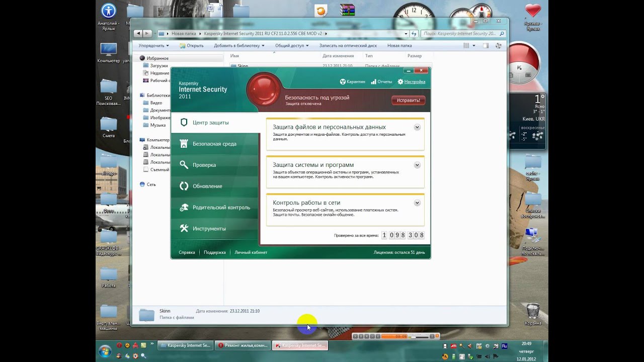644x362 pixels.
Task: Toggle the Explorer preview pane icon
Action: (x=486, y=46)
